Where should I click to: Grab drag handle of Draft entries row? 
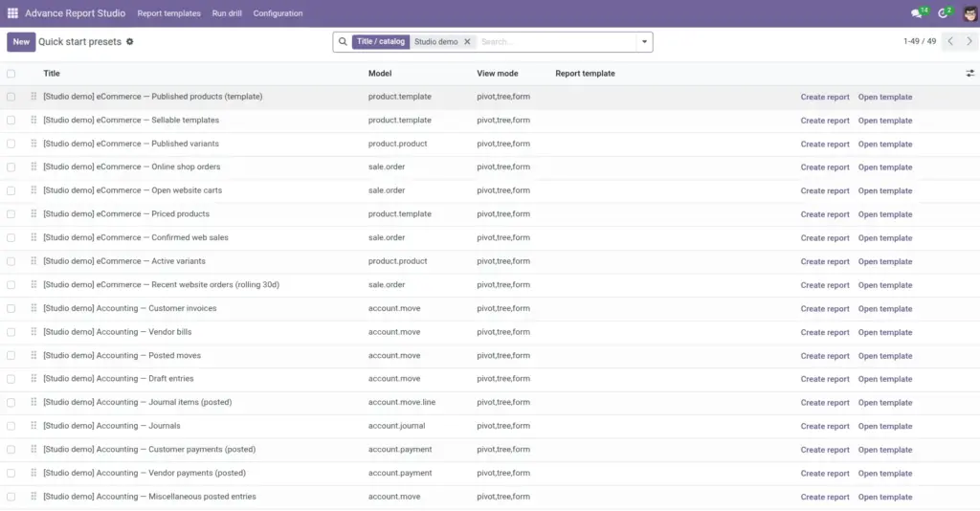point(33,379)
